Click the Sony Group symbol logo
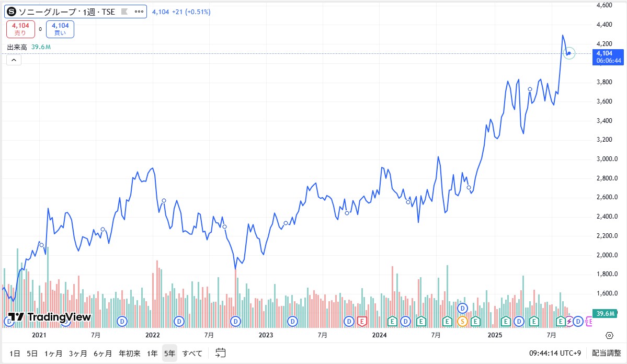This screenshot has width=627, height=364. (x=12, y=12)
